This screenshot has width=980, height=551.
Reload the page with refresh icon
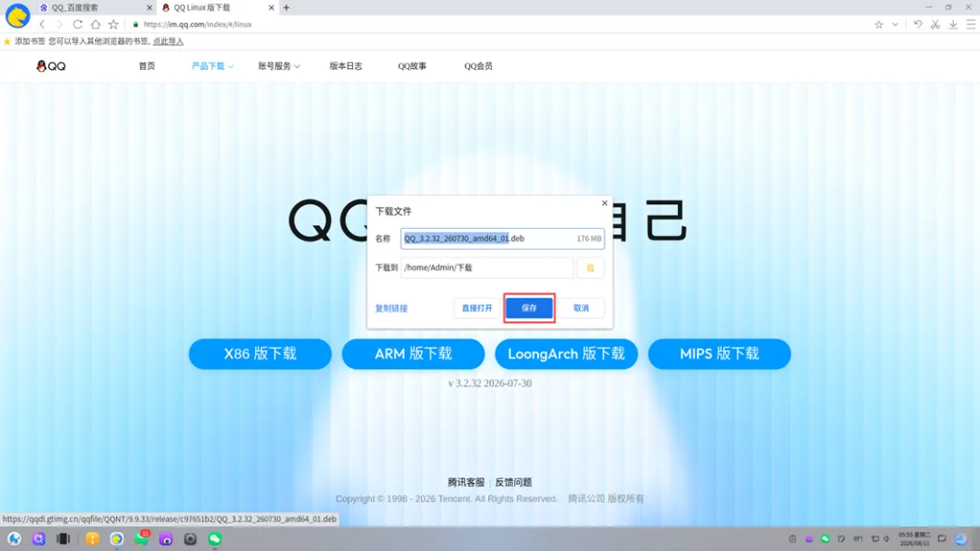(x=77, y=25)
